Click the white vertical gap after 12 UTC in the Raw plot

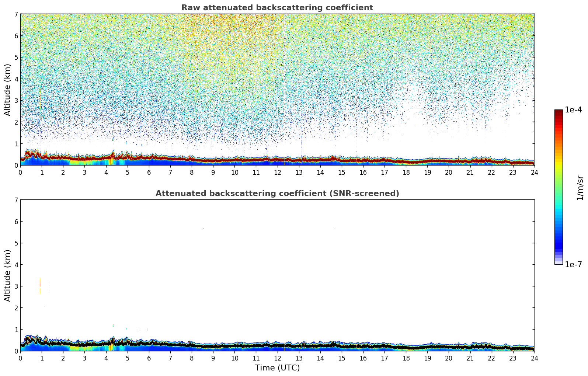284,90
